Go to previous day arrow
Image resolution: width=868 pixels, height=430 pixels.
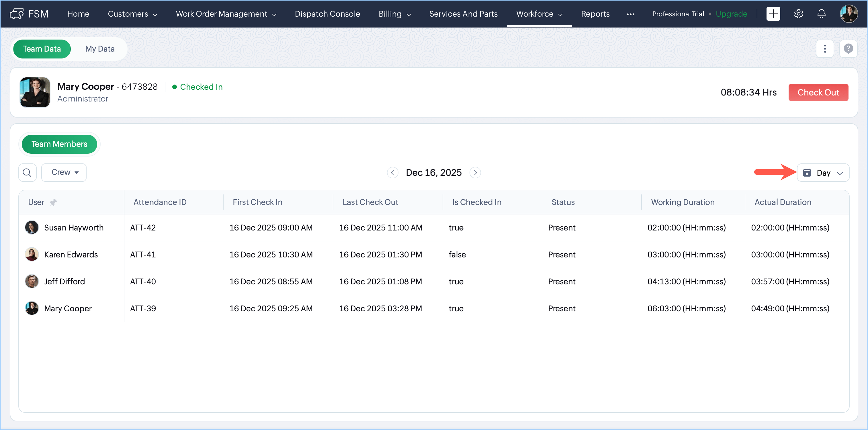[x=392, y=173]
